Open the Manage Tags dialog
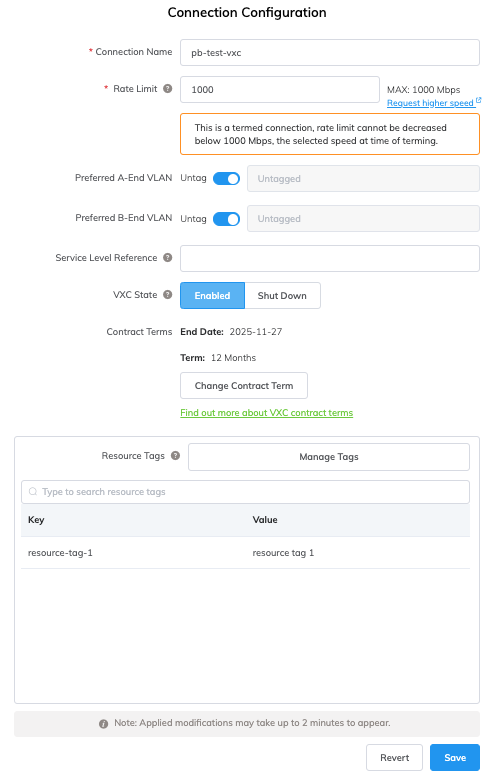This screenshot has height=773, width=496. (329, 457)
